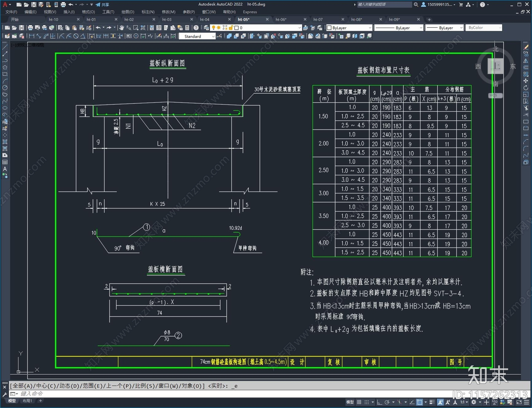This screenshot has width=532, height=408.
Task: Toggle drawing grid display in status bar
Action: (x=359, y=402)
